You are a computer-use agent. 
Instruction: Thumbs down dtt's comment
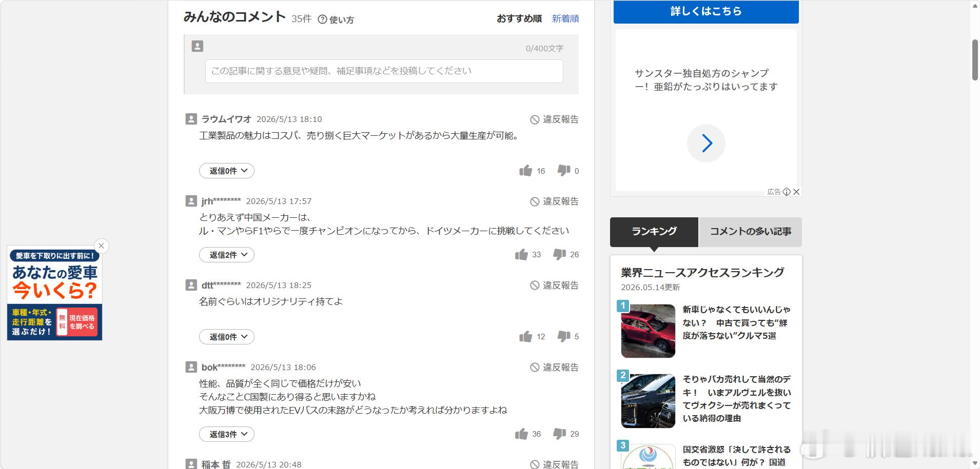564,336
